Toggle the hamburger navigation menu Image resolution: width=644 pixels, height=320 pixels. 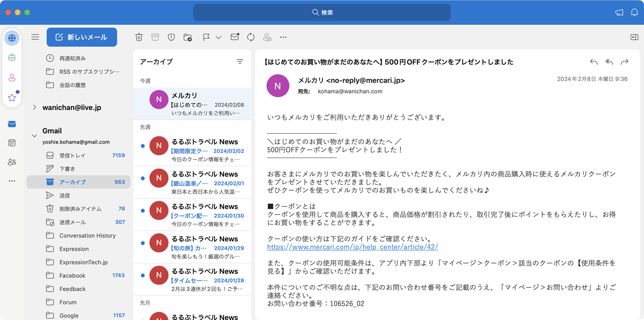click(x=35, y=37)
